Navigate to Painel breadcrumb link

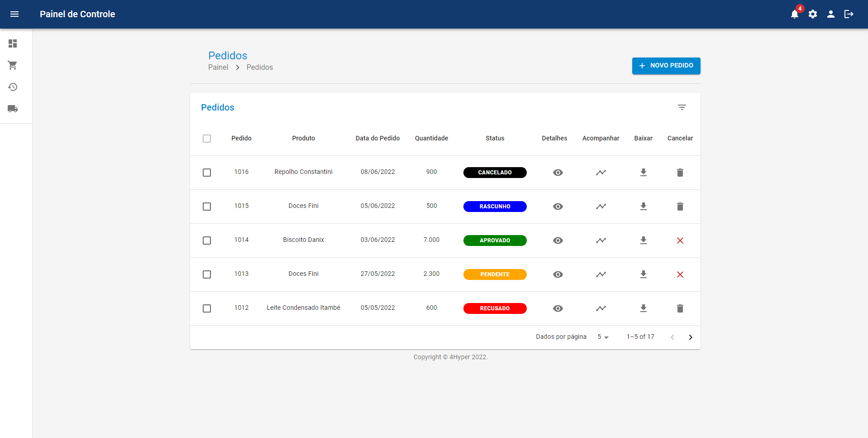[x=218, y=67]
